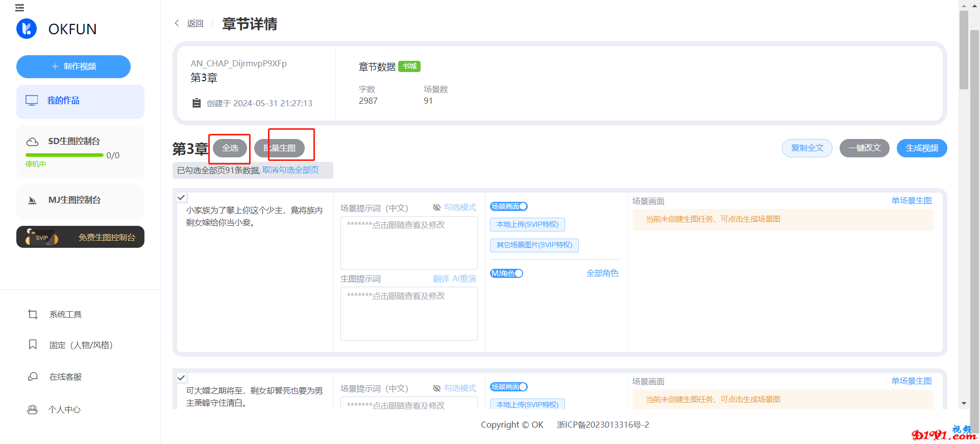
Task: Click the 书城 green tag
Action: point(409,66)
